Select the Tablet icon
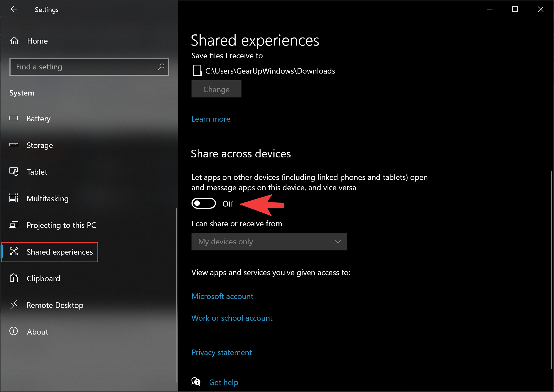 point(14,172)
